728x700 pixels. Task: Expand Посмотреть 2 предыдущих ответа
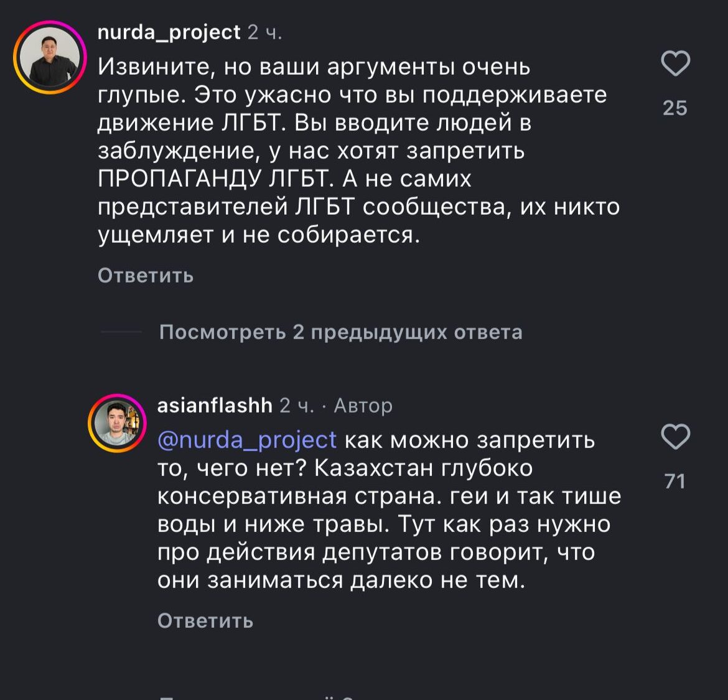tap(340, 332)
